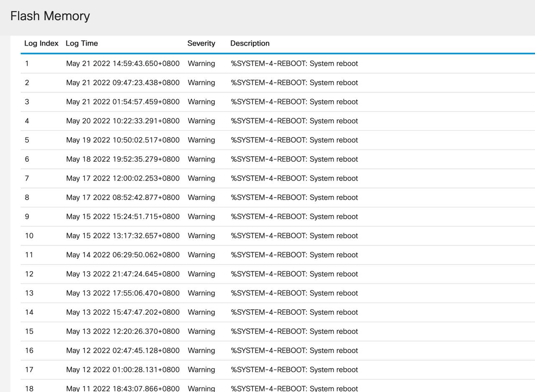The image size is (535, 392).
Task: Click the Severity column header
Action: coord(201,43)
